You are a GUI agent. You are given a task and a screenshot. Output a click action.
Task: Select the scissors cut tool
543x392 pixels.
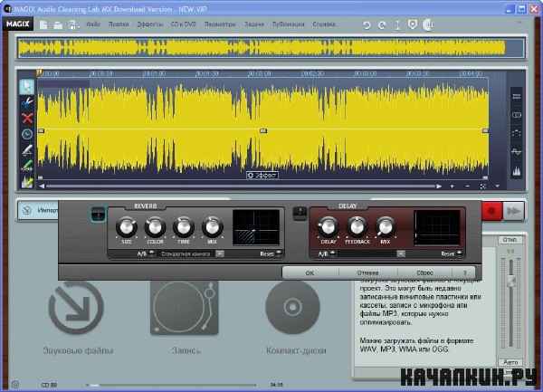[27, 102]
